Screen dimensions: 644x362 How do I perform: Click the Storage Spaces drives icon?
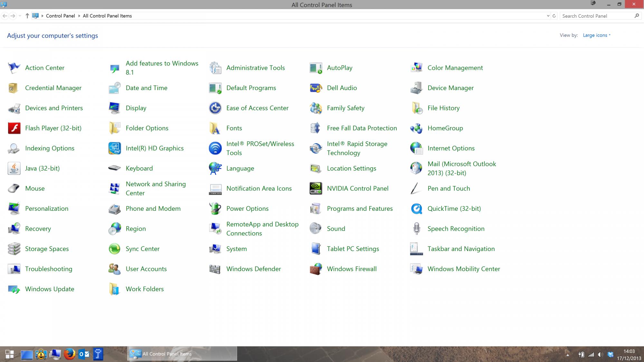pyautogui.click(x=14, y=249)
